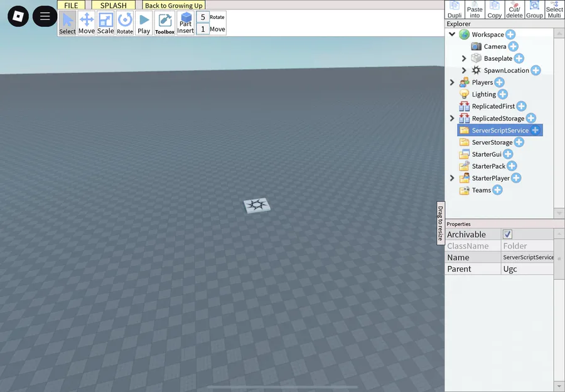Select Lighting in Explorer

(x=484, y=94)
